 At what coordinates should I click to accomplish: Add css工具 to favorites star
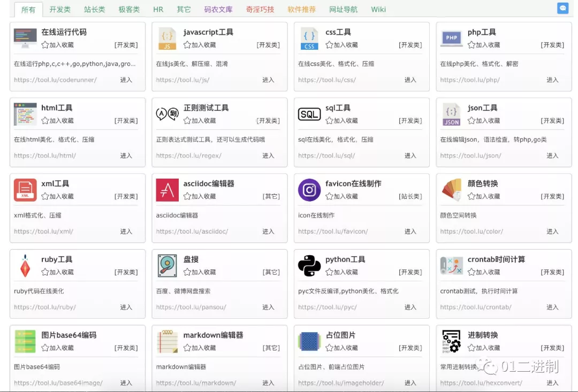(342, 45)
